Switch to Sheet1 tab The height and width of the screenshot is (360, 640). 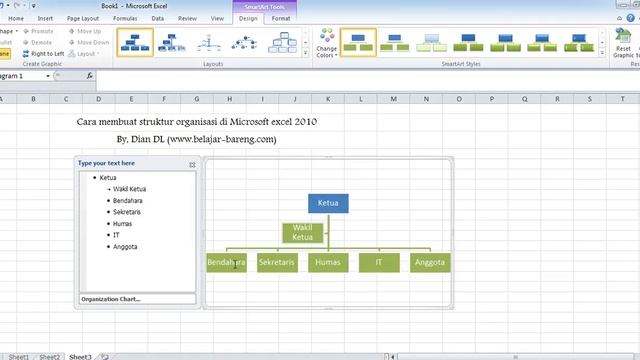tap(18, 357)
